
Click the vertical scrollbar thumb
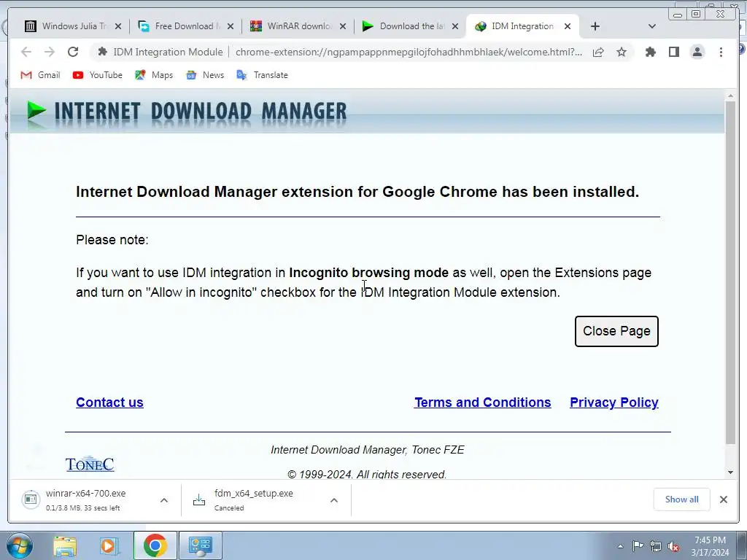click(x=730, y=273)
